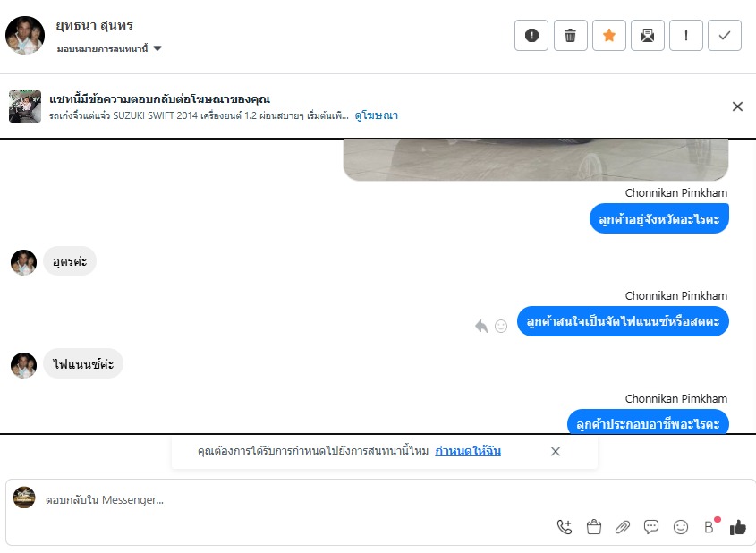Viewport: 756px width, 553px height.
Task: Close the assignment prompt popup
Action: [x=556, y=451]
